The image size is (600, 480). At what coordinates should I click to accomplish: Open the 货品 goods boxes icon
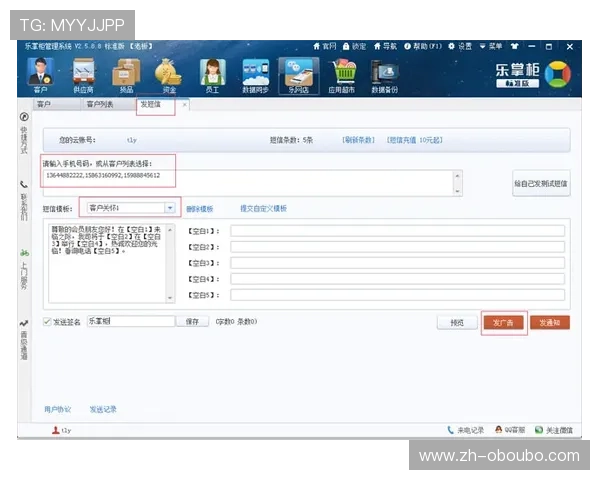[x=126, y=75]
